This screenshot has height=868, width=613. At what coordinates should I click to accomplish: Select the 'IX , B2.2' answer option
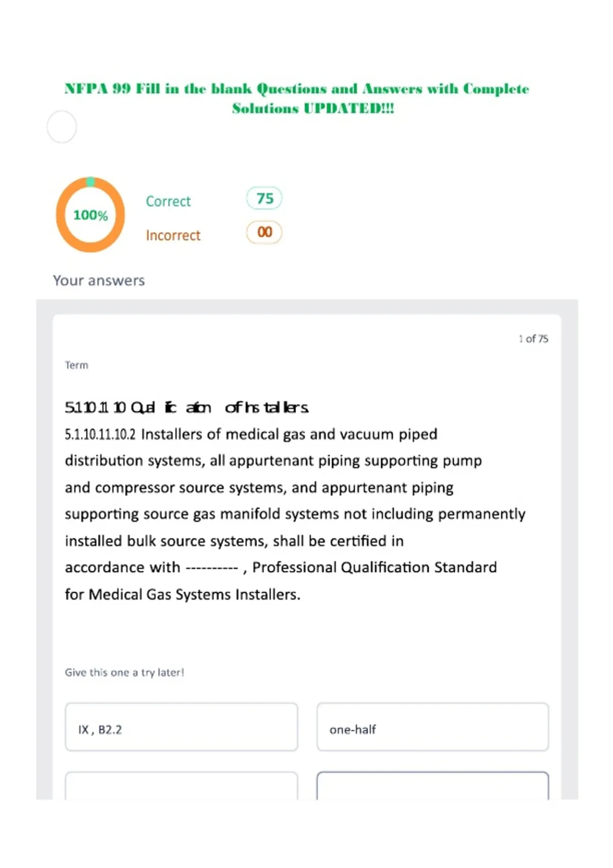pos(181,727)
